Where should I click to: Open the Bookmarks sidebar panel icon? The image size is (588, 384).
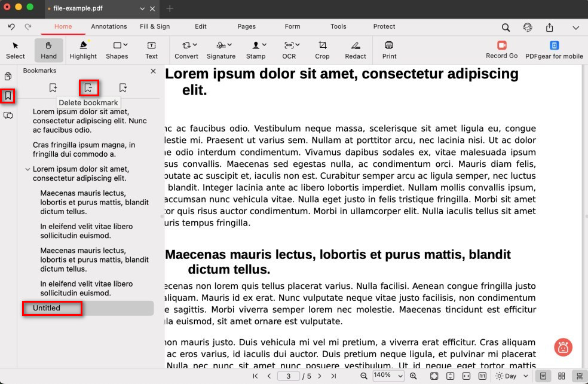(8, 96)
